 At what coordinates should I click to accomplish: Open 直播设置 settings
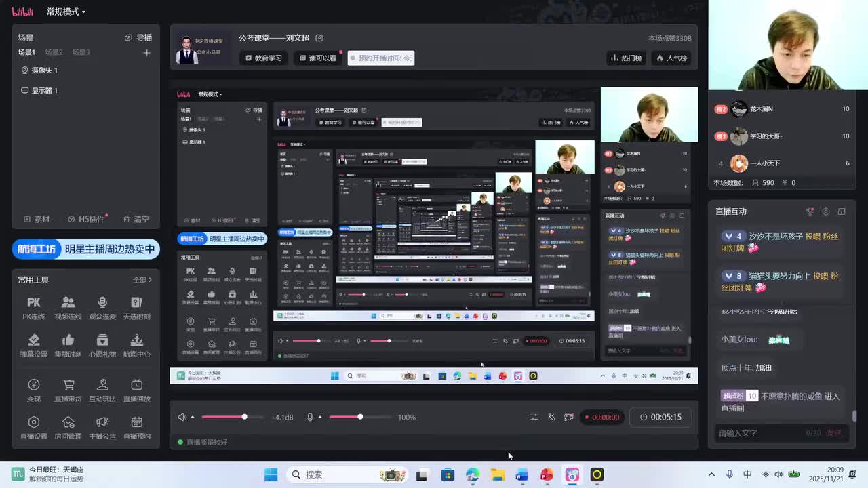34,428
